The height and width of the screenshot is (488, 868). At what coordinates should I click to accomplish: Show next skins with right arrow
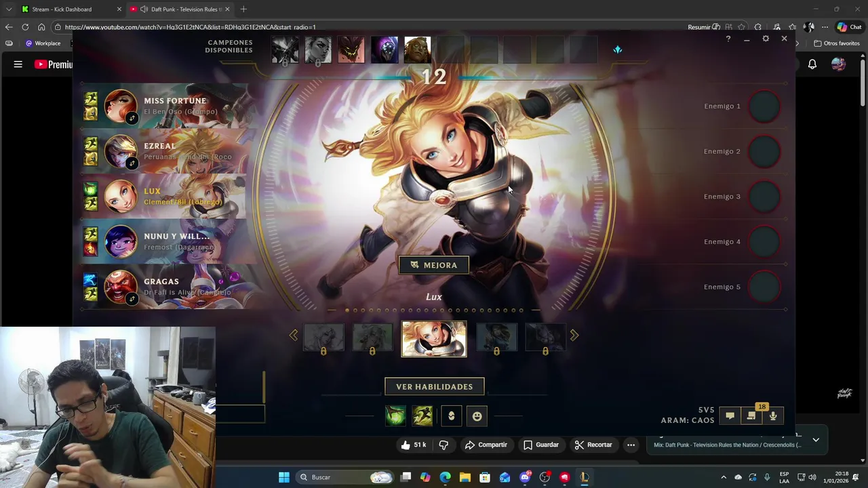[x=574, y=335]
